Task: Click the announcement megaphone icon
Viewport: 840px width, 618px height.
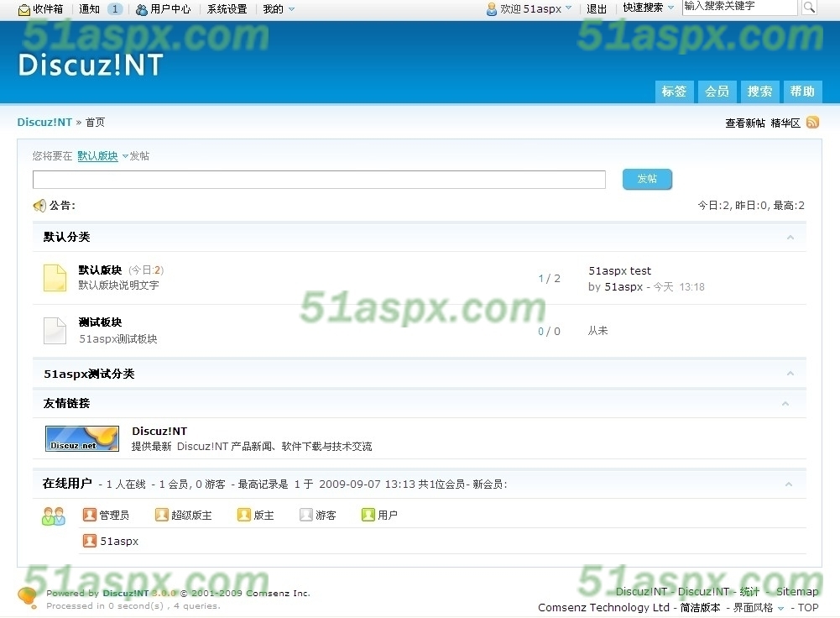Action: 39,205
